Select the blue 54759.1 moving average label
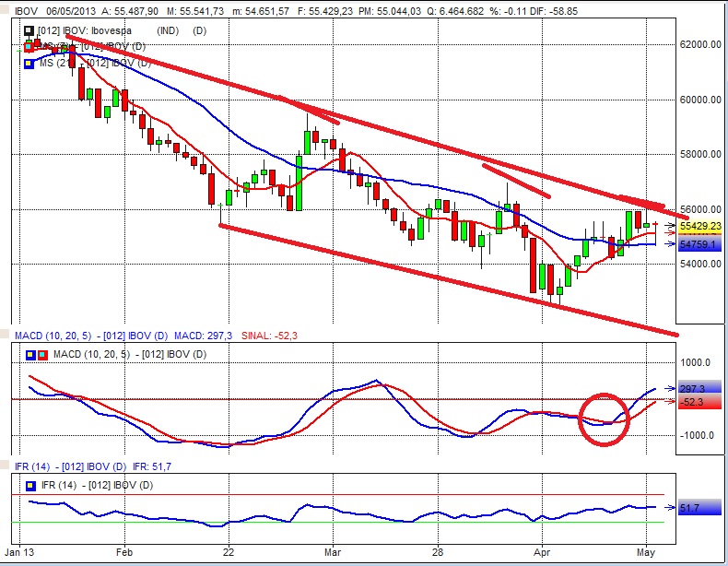Image resolution: width=728 pixels, height=566 pixels. (x=699, y=245)
